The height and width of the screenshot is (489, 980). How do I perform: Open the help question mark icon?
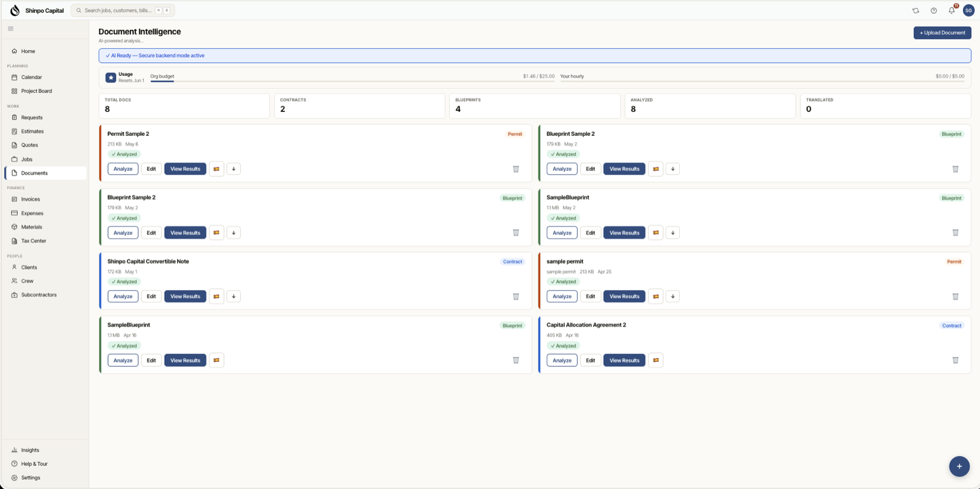[x=933, y=10]
